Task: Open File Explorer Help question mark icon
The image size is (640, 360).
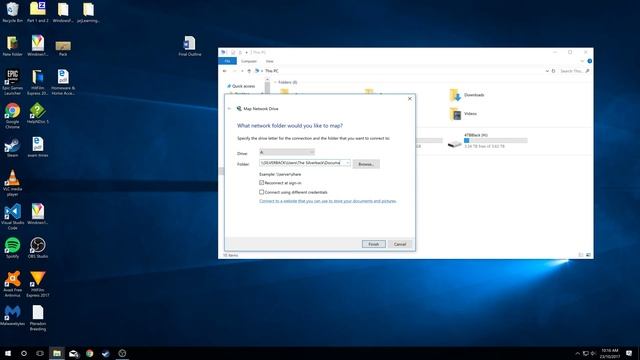Action: (x=589, y=61)
